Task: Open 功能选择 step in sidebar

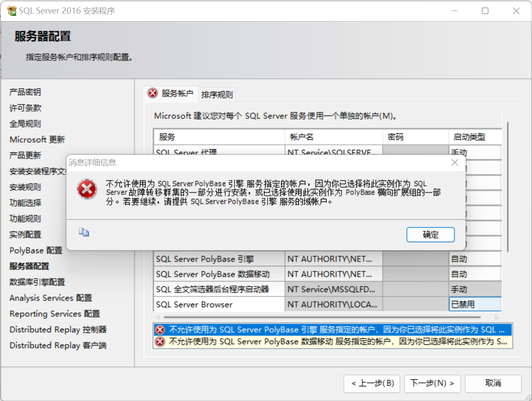Action: [x=26, y=203]
